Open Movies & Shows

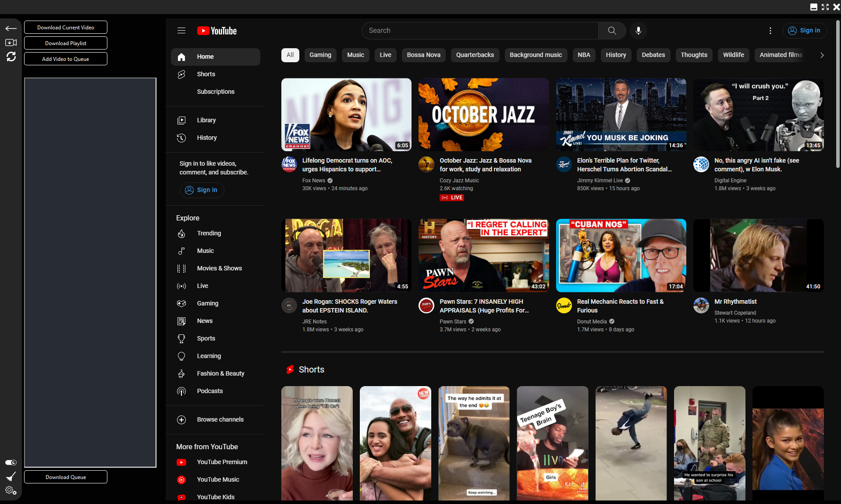point(216,268)
